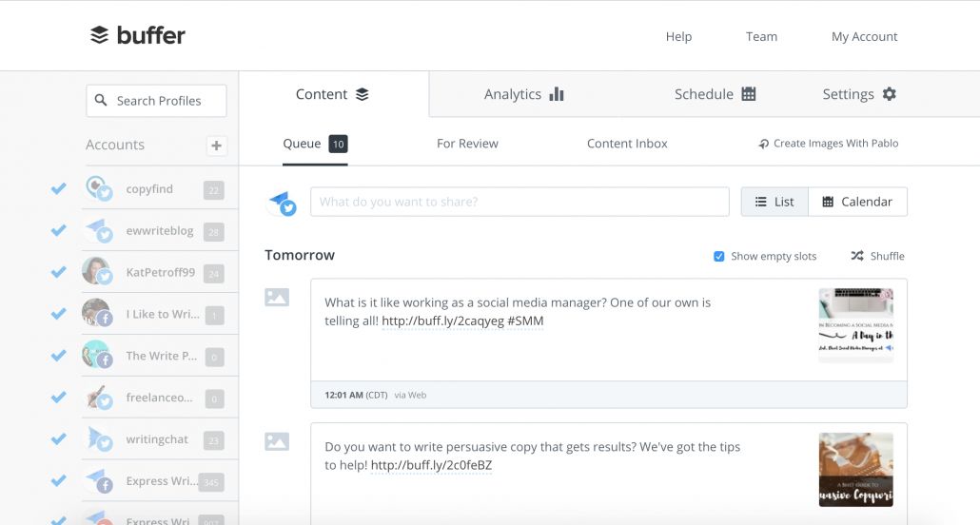Click the Content stack icon
Image resolution: width=980 pixels, height=525 pixels.
362,94
